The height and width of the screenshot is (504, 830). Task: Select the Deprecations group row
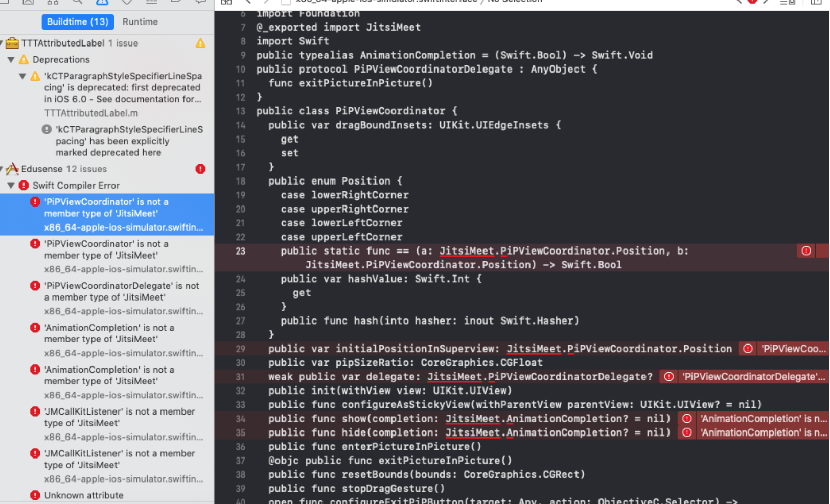[107, 60]
